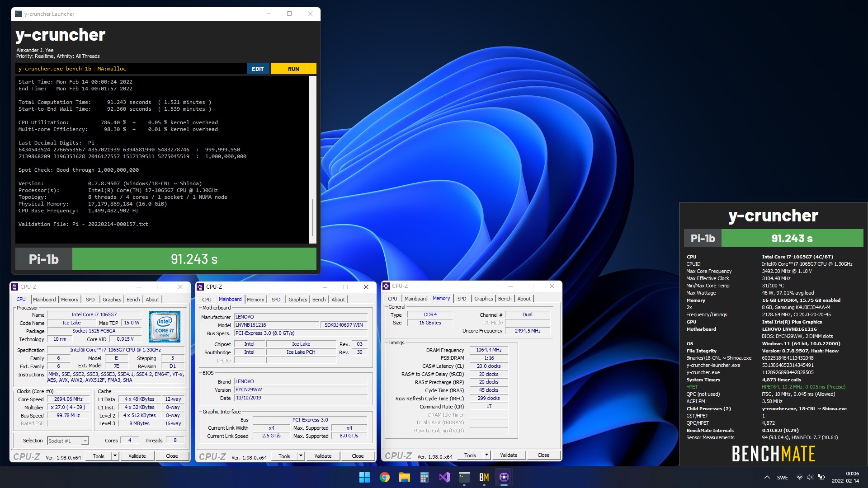Click Validate in CPU-Z Mainboard window
The height and width of the screenshot is (488, 868).
(323, 456)
